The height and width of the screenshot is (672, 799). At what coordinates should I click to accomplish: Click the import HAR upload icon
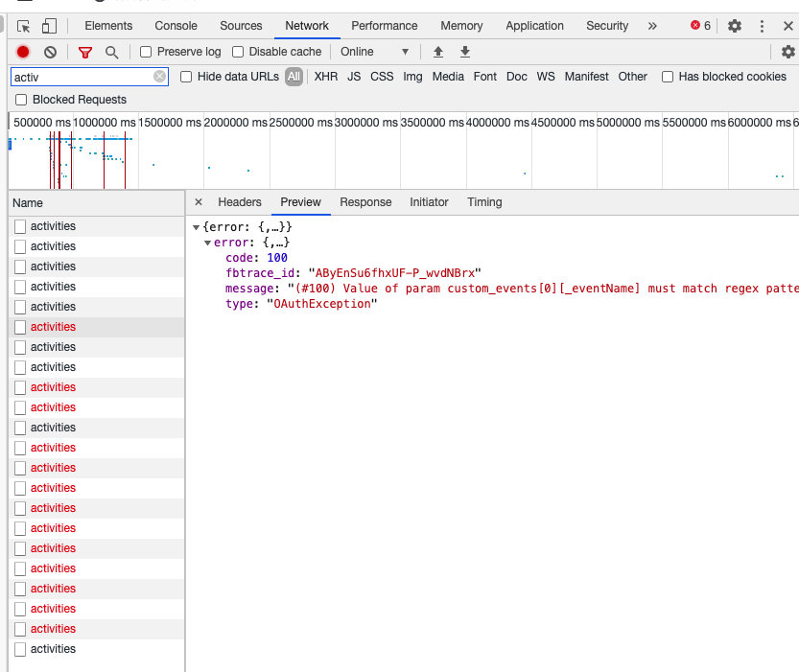[x=438, y=52]
